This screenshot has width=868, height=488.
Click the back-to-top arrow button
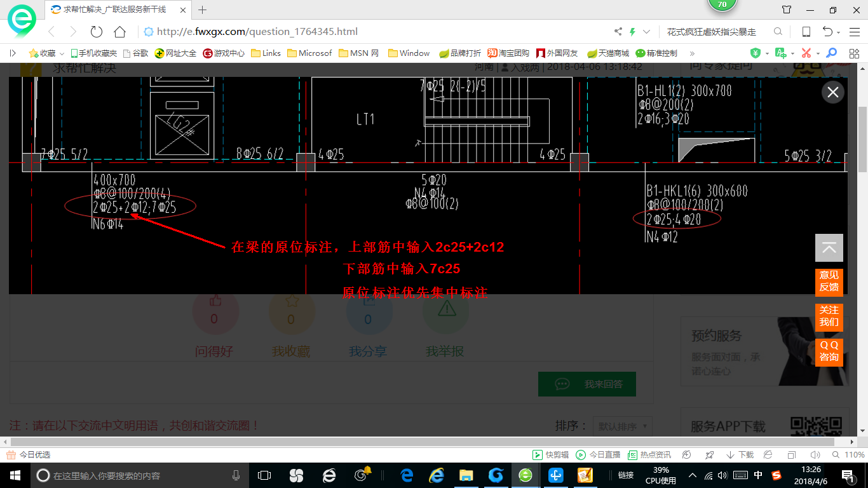pyautogui.click(x=829, y=248)
